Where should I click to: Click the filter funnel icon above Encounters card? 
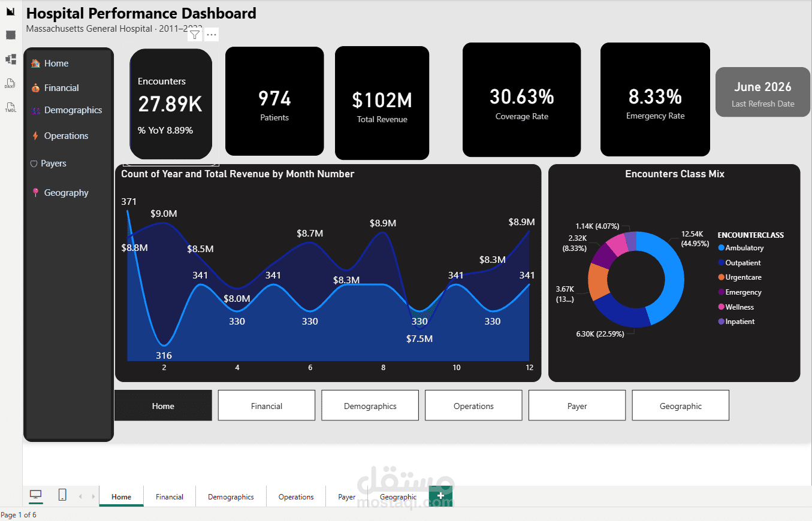[195, 35]
